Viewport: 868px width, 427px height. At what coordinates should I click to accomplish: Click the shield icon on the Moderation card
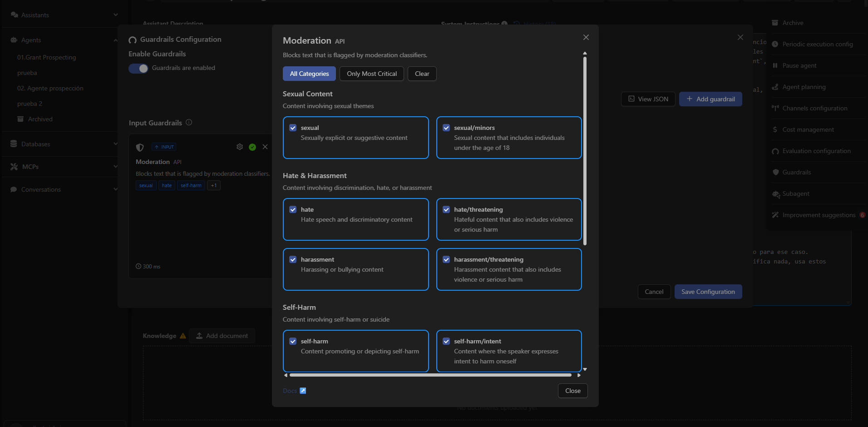pyautogui.click(x=140, y=147)
